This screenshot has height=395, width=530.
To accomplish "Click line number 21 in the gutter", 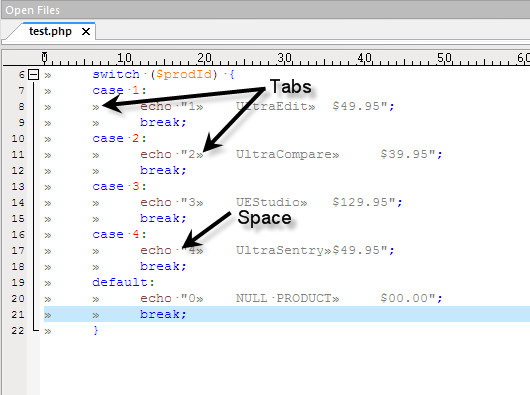I will (18, 314).
